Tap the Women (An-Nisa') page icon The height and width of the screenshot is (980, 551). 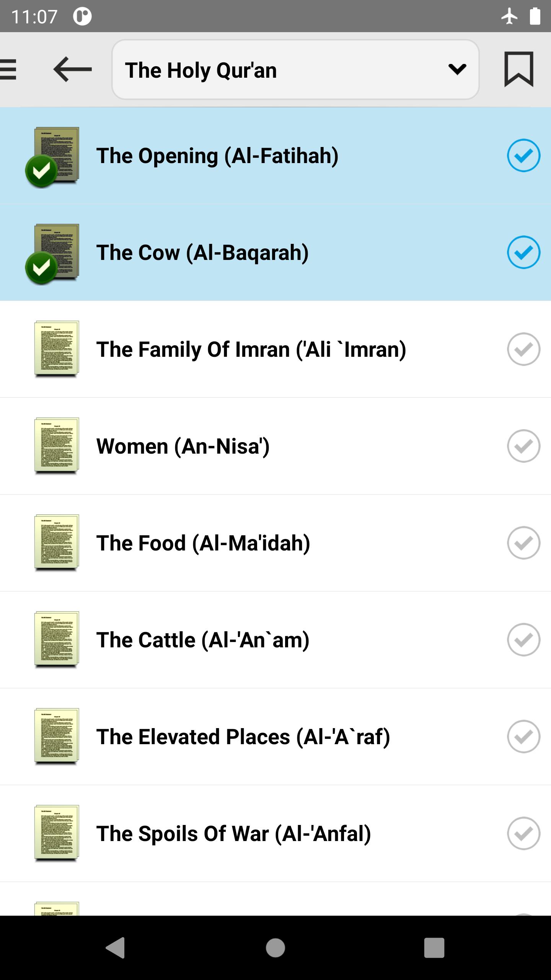[57, 446]
